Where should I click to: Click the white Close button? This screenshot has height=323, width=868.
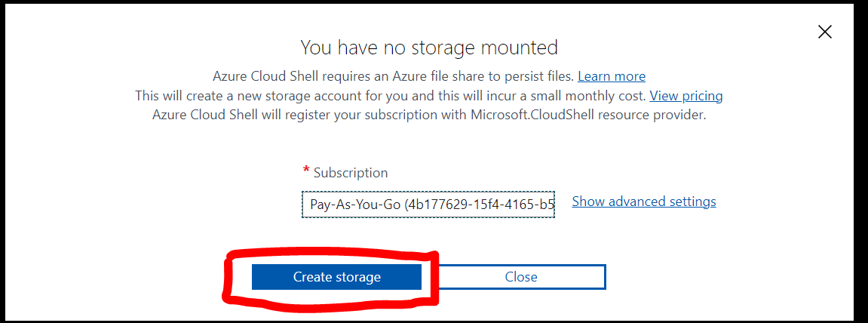(x=521, y=277)
